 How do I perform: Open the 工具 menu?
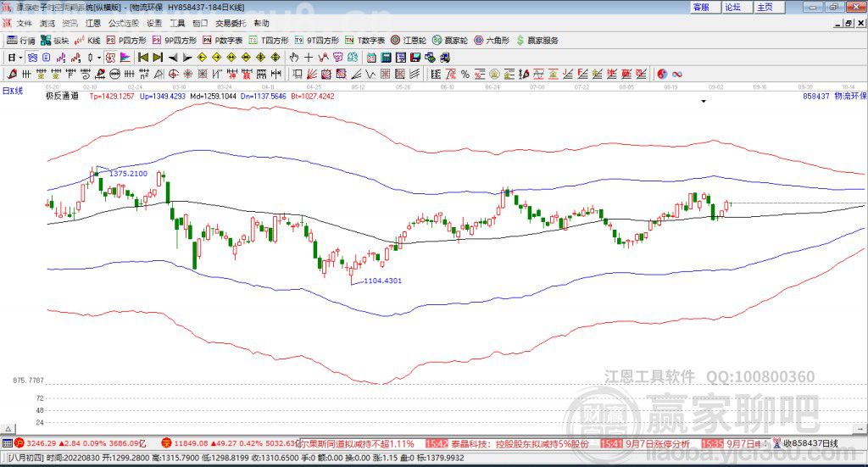(x=177, y=23)
